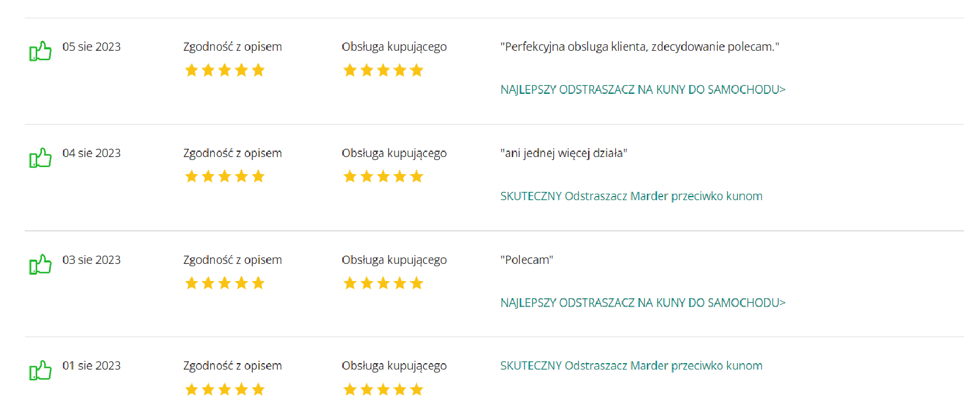Click fifth Zgodność z opisem star, 05 sie review
This screenshot has height=418, width=980.
click(x=258, y=70)
